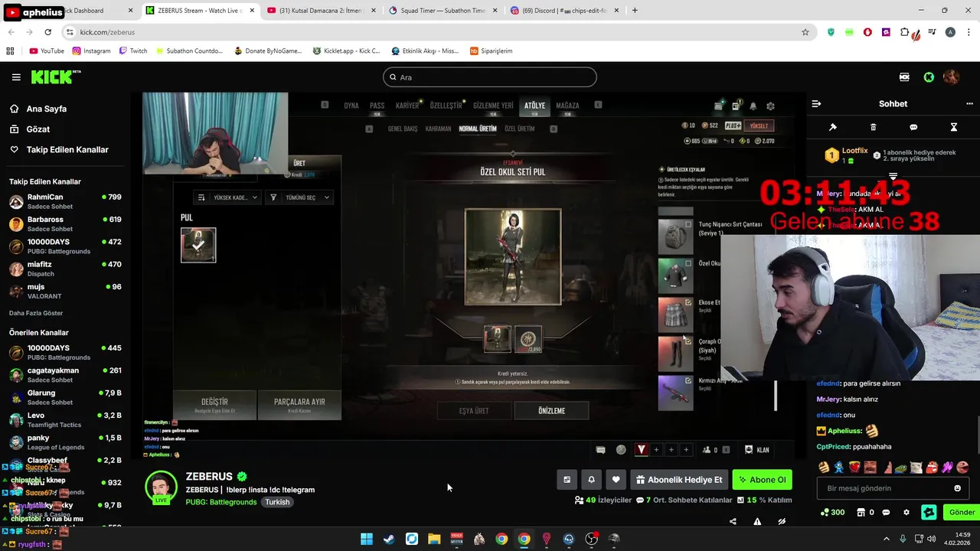The width and height of the screenshot is (980, 551).
Task: Show hidden tray icons chevron
Action: pyautogui.click(x=887, y=539)
